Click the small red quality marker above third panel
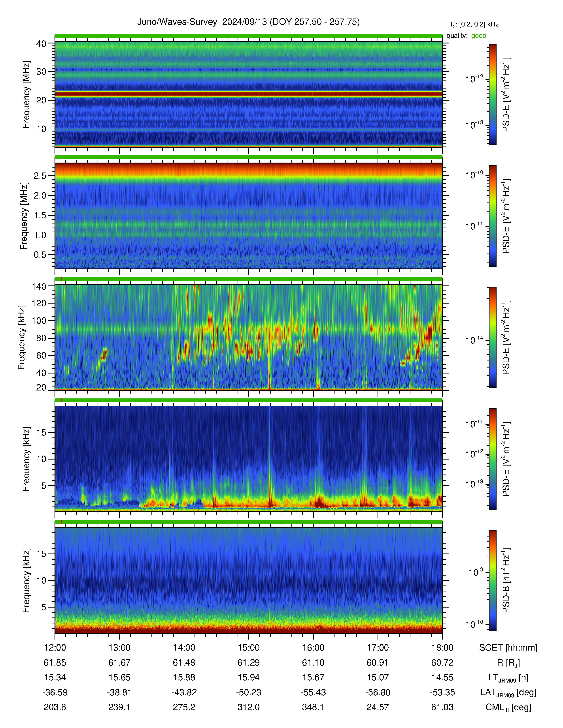 [x=62, y=279]
